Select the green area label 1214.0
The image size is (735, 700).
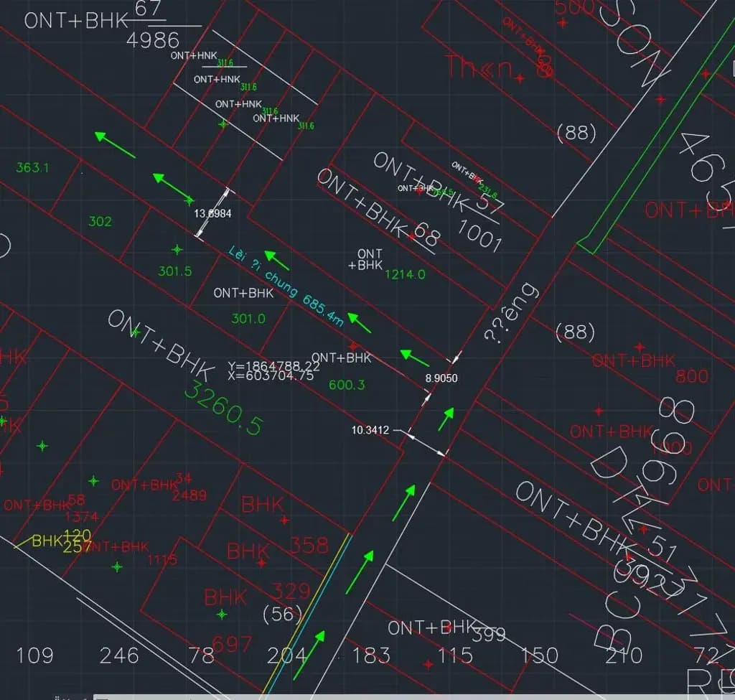[405, 274]
